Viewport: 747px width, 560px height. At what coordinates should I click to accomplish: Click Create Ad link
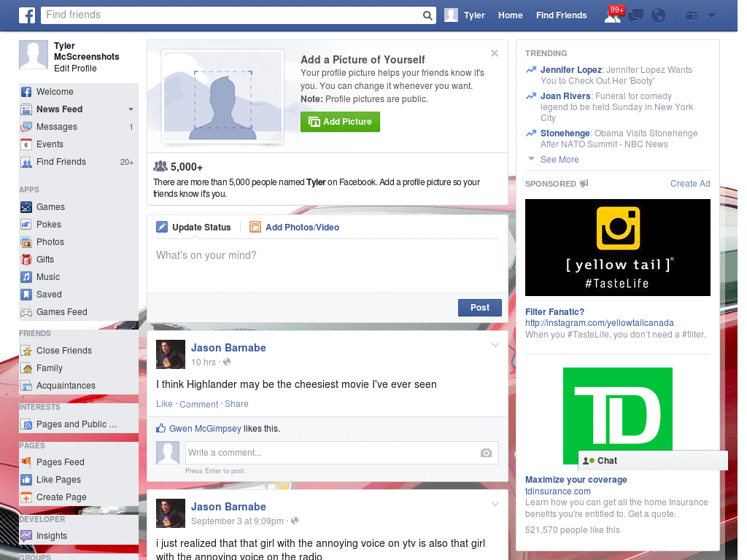(x=690, y=184)
